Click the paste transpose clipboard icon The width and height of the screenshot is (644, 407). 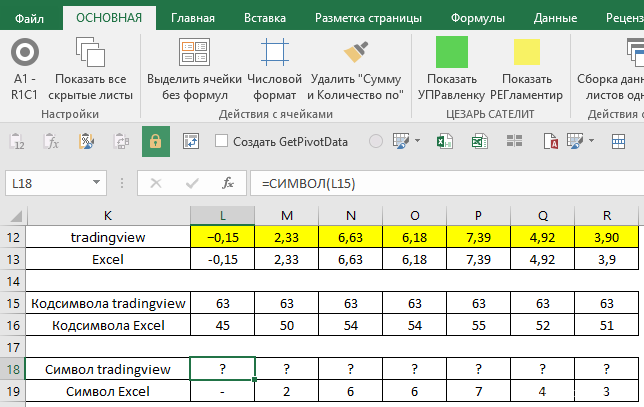click(121, 142)
